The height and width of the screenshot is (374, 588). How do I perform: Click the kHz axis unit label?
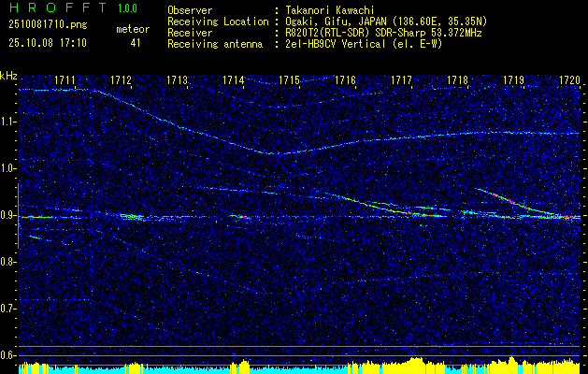point(8,76)
